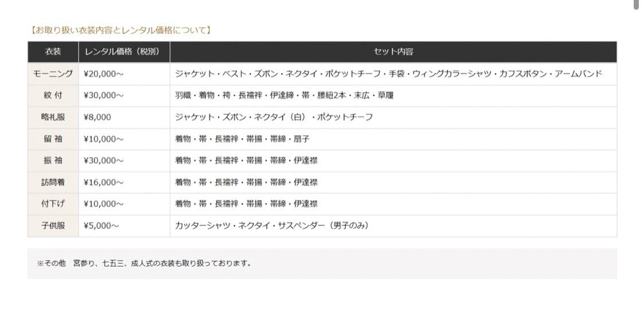Click the ※その他 宮参り、七五三 note

coord(144,263)
